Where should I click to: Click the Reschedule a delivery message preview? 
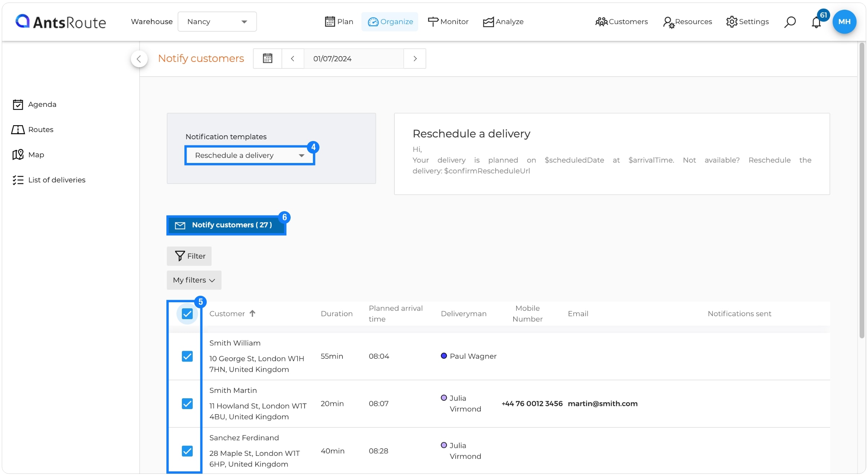click(612, 154)
